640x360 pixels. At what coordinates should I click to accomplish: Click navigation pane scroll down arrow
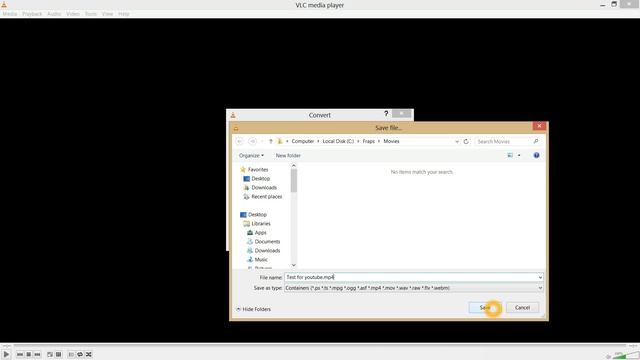pyautogui.click(x=293, y=265)
